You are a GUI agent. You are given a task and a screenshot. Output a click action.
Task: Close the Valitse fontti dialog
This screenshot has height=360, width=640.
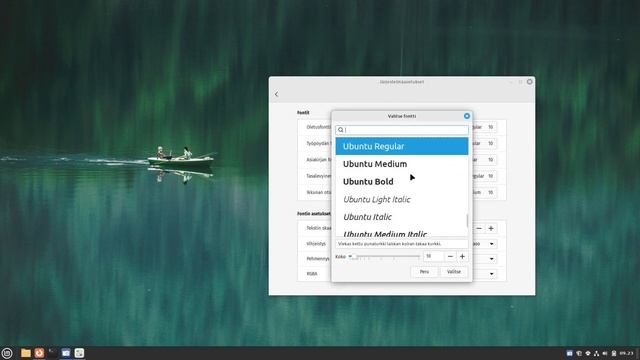click(x=467, y=116)
